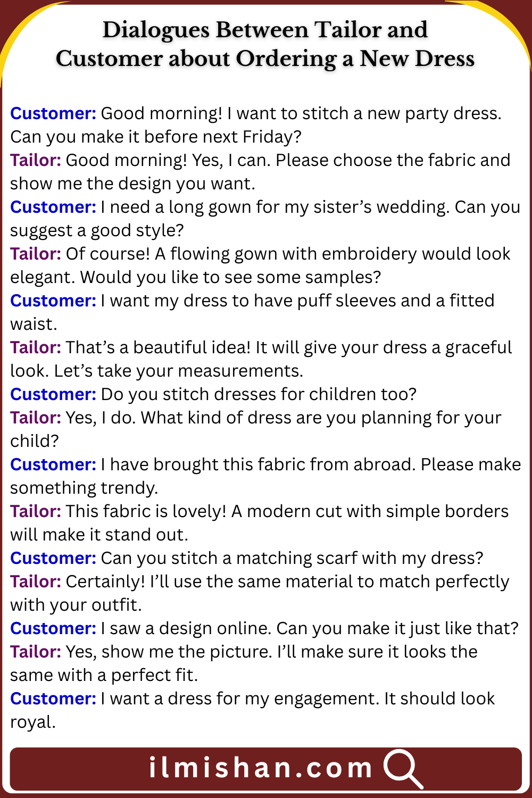The width and height of the screenshot is (532, 798).
Task: Select the "Tailor:" label before "Of course!"
Action: (35, 254)
